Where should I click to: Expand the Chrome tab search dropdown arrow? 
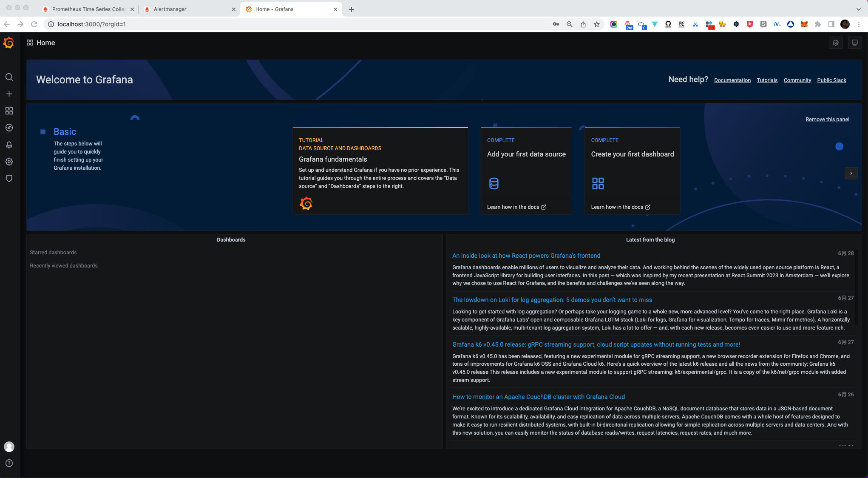[x=858, y=9]
